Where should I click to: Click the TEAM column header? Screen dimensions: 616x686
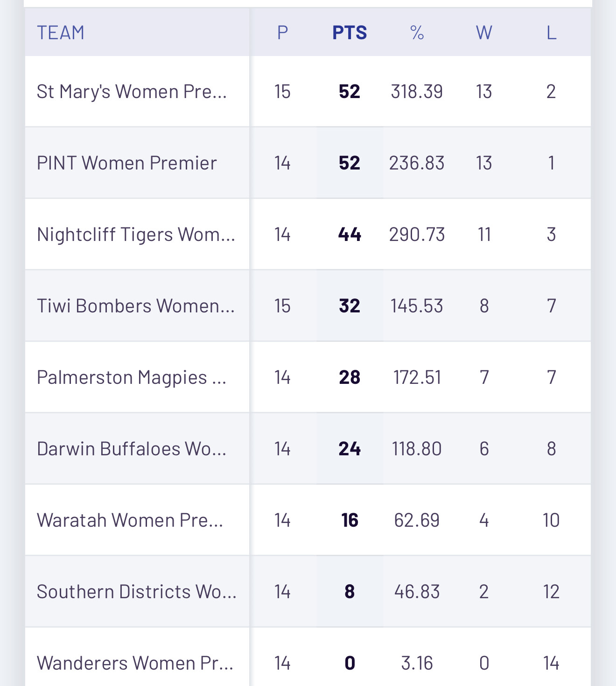(61, 33)
